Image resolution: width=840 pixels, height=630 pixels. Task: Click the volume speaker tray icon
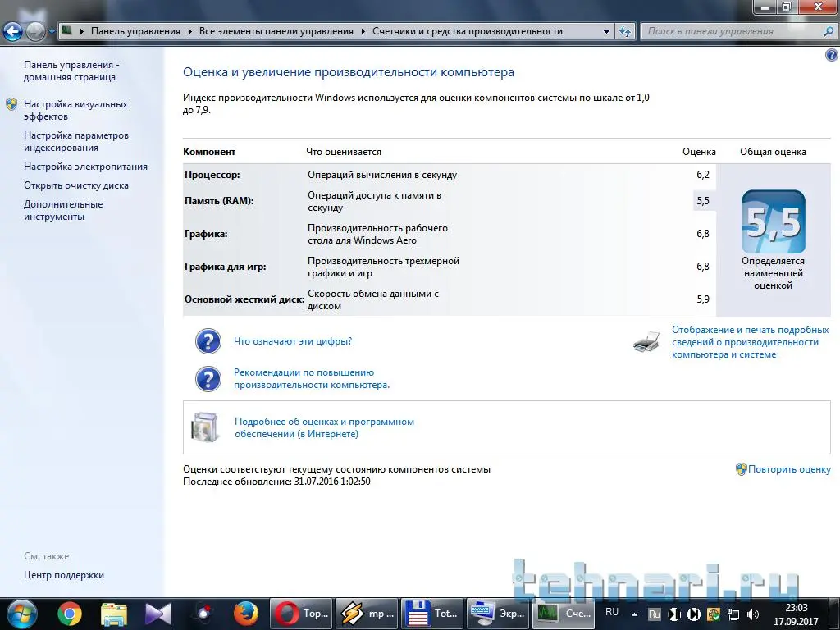753,614
